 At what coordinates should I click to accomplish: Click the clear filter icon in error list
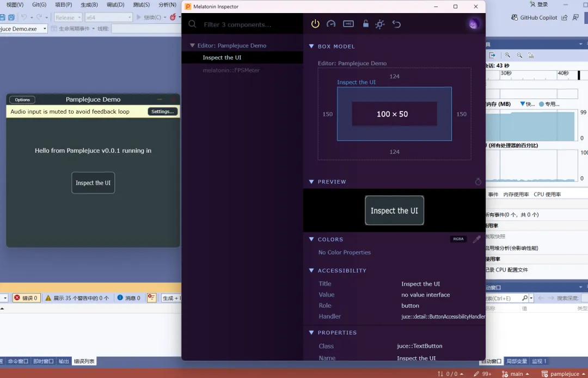(x=151, y=298)
